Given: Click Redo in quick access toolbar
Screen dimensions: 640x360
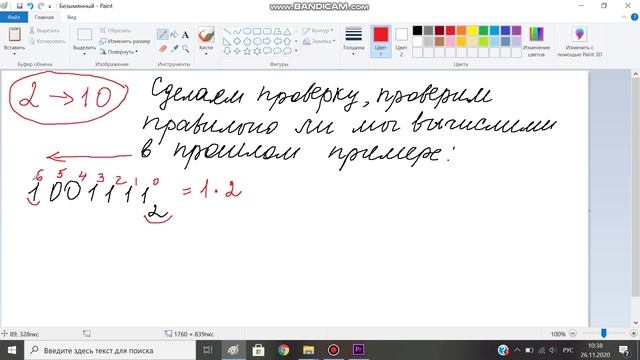Looking at the screenshot, I should pos(40,6).
